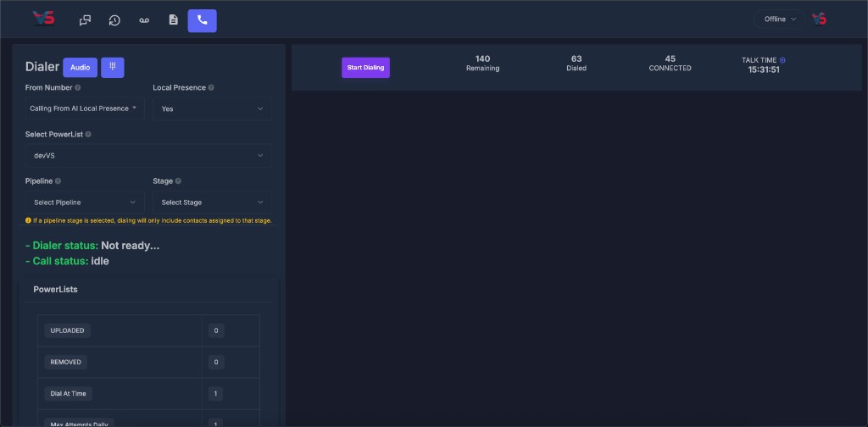
Task: Click the REMOVED tag
Action: (66, 363)
